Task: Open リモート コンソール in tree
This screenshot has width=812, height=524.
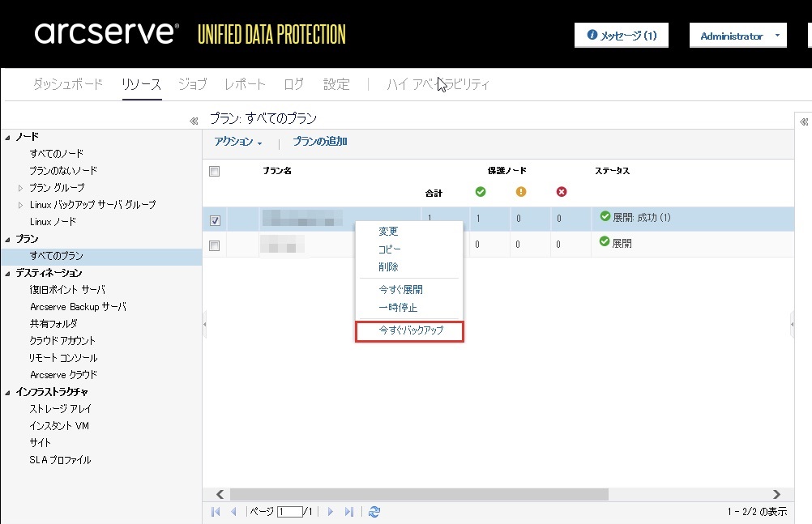Action: 63,358
